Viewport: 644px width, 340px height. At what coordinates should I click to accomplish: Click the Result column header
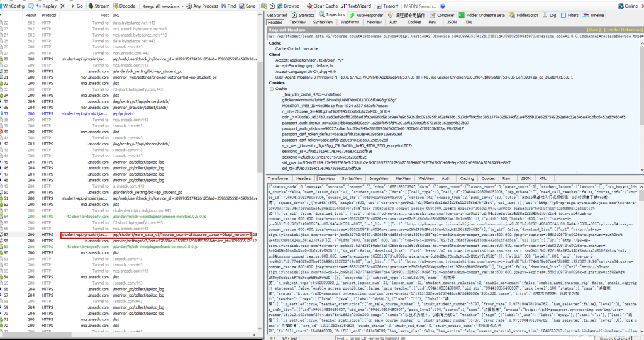click(x=31, y=15)
